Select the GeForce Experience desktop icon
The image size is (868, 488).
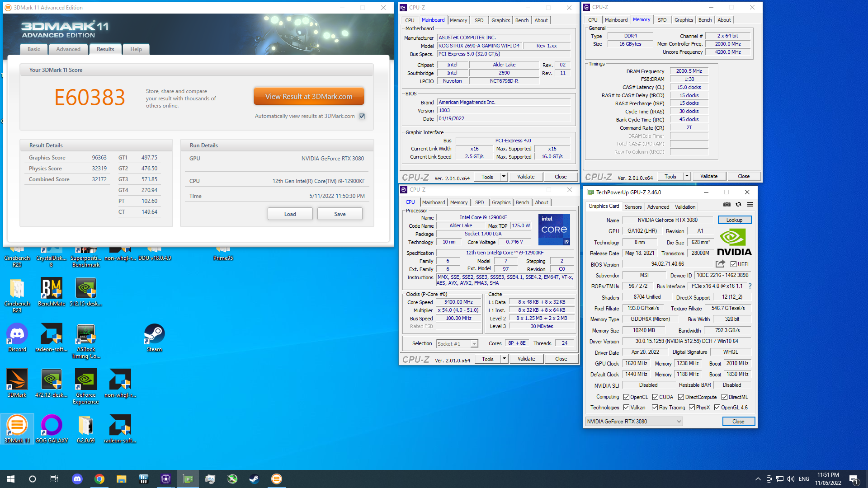pyautogui.click(x=86, y=387)
